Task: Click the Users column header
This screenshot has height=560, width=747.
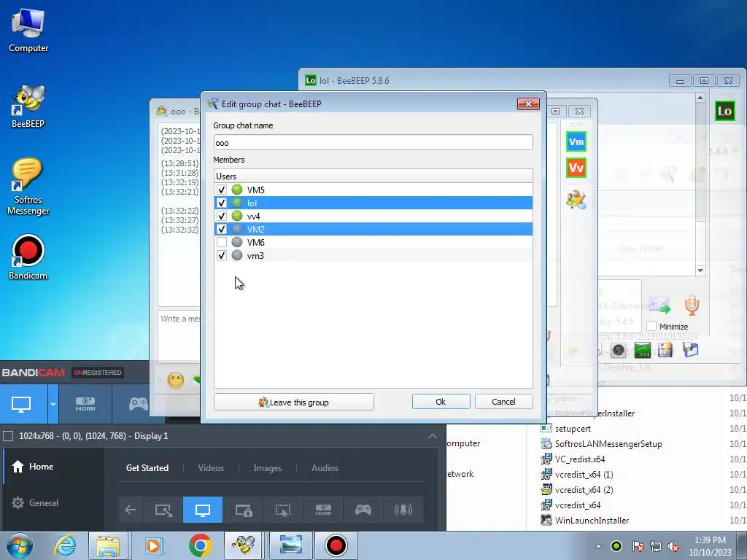Action: (x=373, y=176)
